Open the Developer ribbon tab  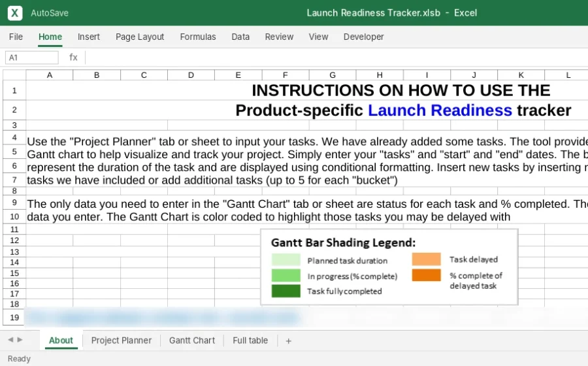tap(364, 37)
